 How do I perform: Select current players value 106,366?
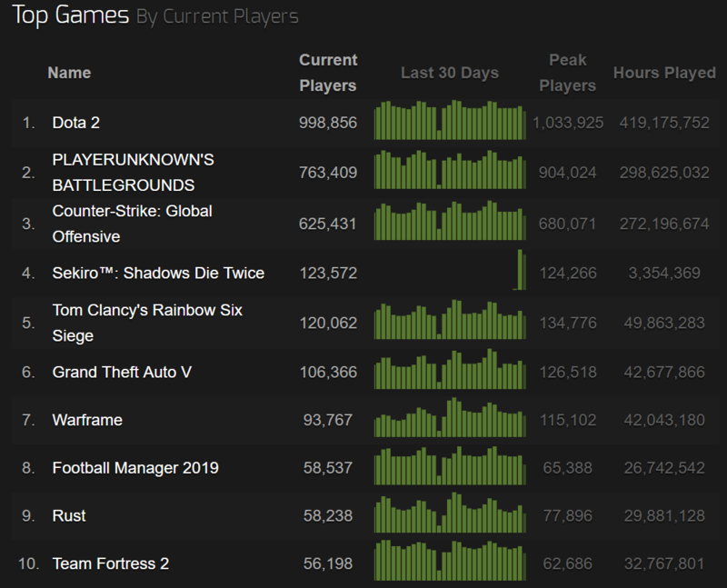coord(328,372)
